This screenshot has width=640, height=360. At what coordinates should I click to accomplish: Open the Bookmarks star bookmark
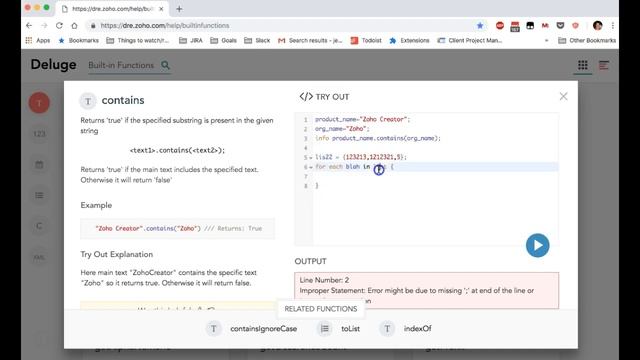click(x=78, y=40)
